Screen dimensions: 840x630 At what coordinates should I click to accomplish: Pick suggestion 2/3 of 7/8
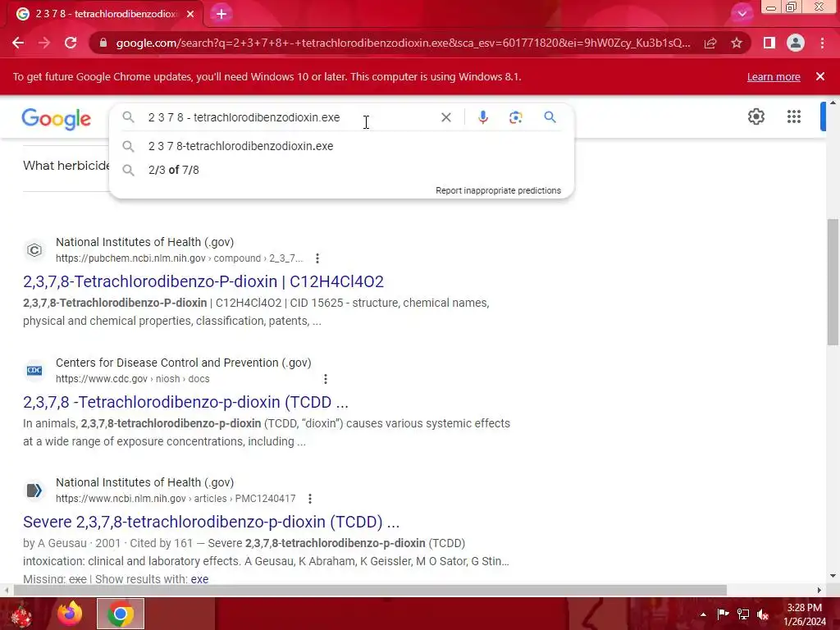pyautogui.click(x=341, y=170)
